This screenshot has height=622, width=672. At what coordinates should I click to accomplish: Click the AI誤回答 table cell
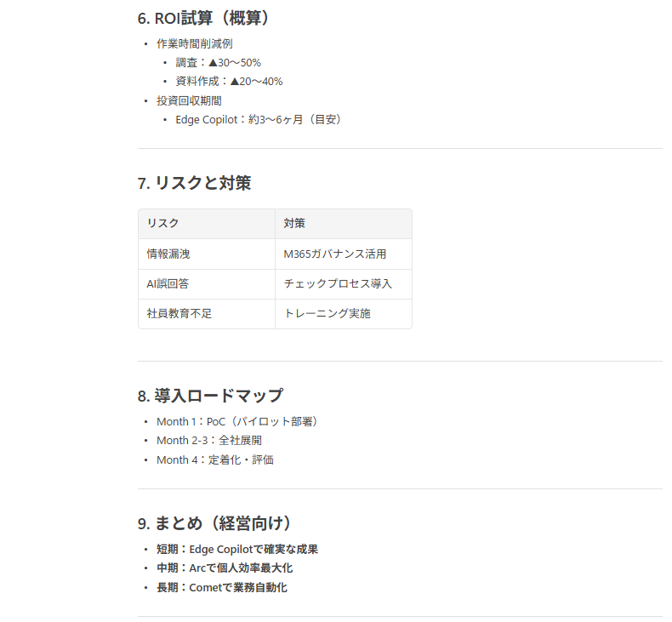point(207,284)
